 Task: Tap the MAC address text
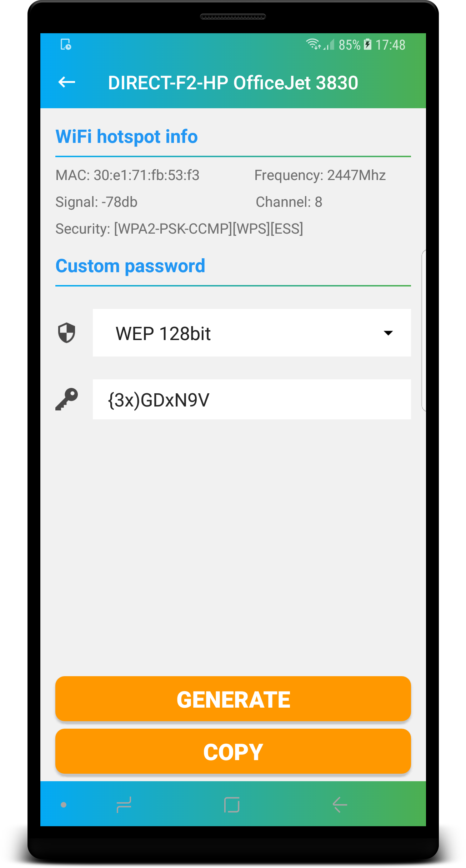point(127,175)
